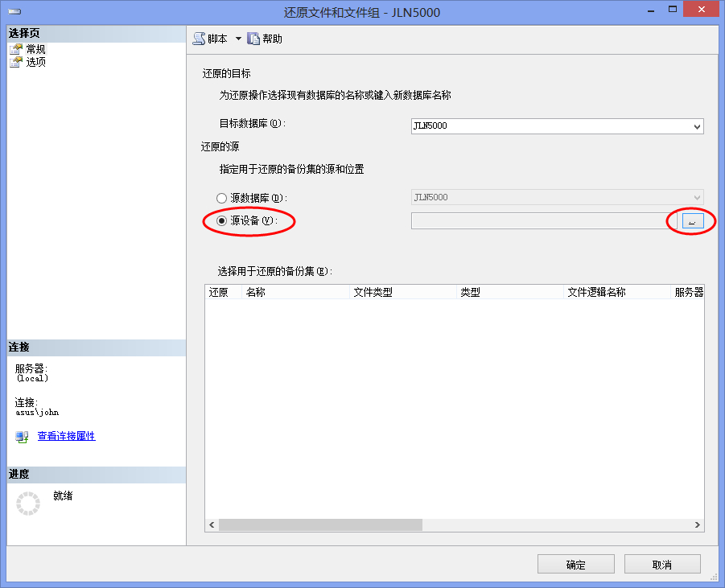Click the browse (...) button for source device
725x588 pixels.
pyautogui.click(x=693, y=220)
